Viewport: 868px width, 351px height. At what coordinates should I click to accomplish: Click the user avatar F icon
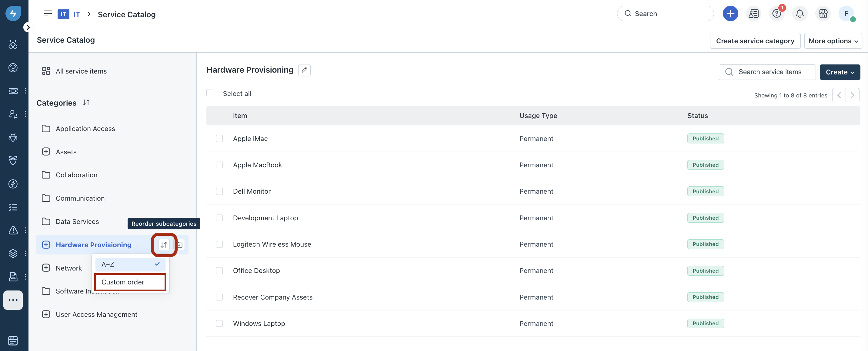point(846,13)
